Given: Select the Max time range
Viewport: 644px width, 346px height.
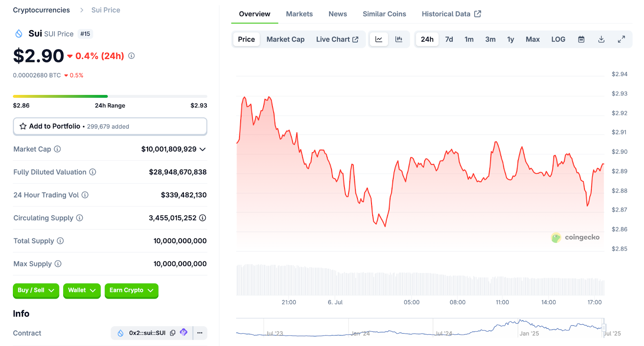Looking at the screenshot, I should [x=533, y=39].
